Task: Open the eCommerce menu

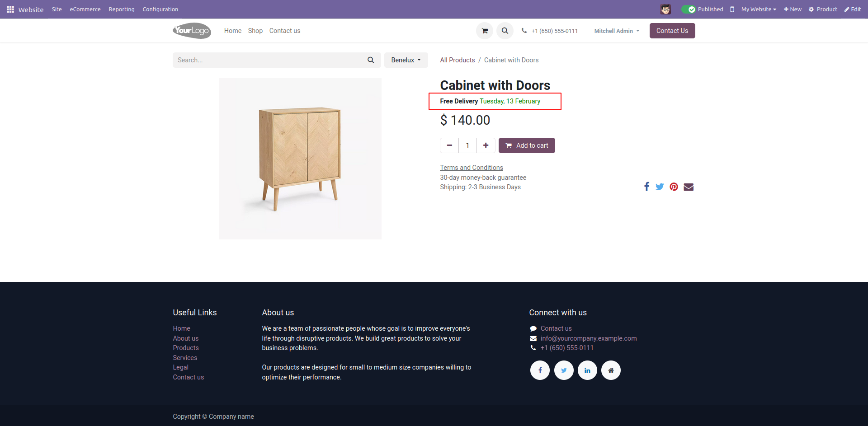Action: click(85, 9)
